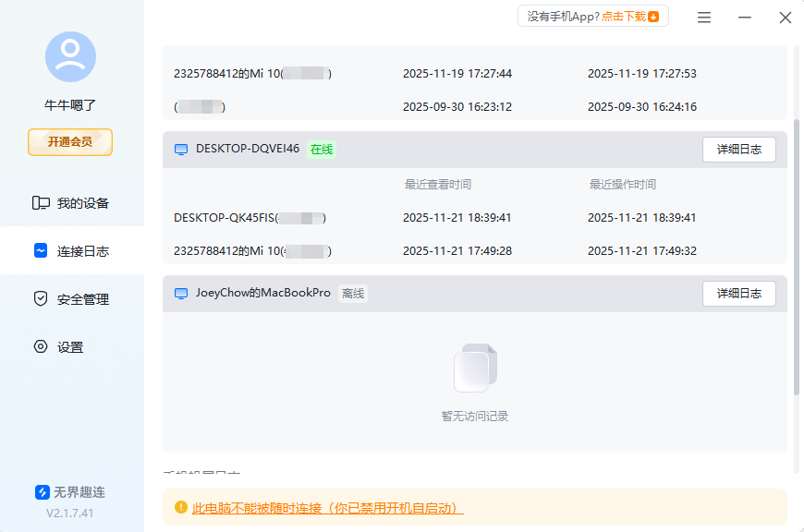Click the monitor icon beside JoeyChow的MacBookPro
Screen dimensions: 804x532
coord(181,294)
